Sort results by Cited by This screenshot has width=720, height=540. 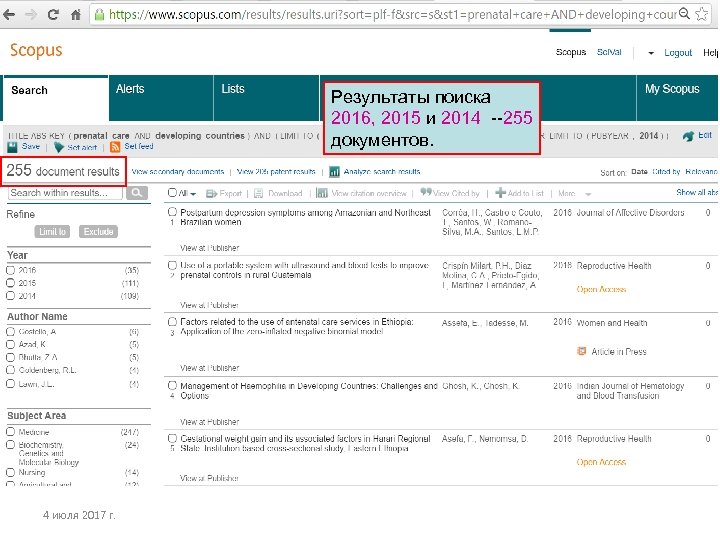point(666,172)
